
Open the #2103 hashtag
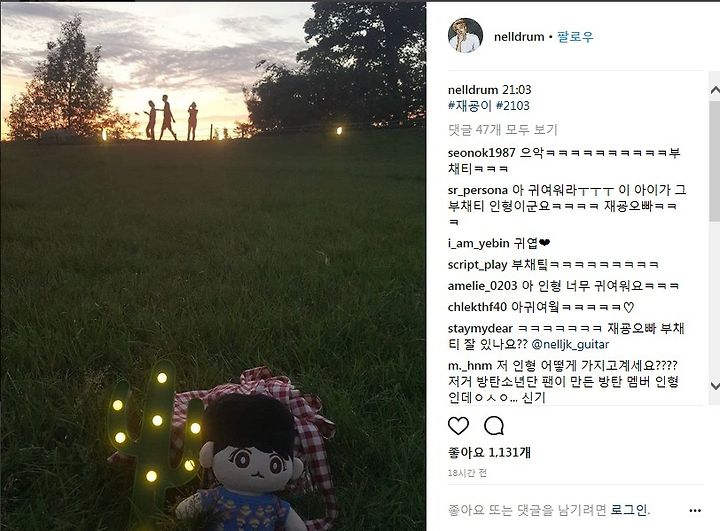click(x=512, y=106)
